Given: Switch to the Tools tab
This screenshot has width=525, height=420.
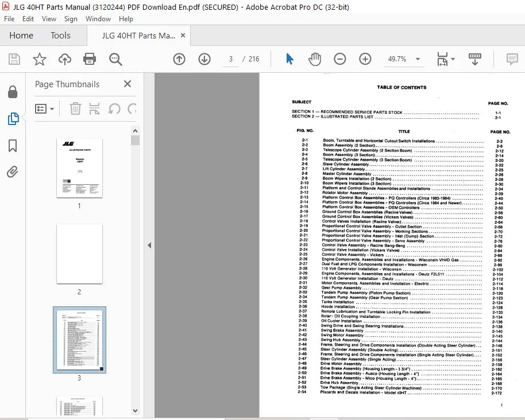Looking at the screenshot, I should coord(60,36).
